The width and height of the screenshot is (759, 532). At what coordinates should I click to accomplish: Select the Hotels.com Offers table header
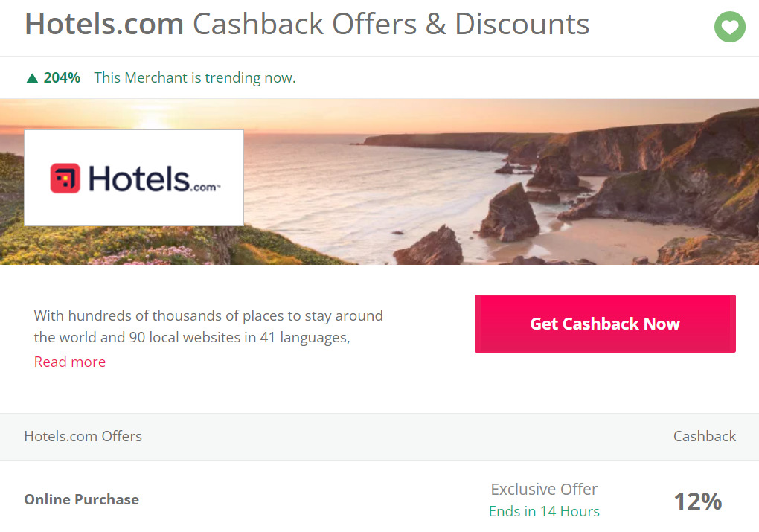point(83,436)
